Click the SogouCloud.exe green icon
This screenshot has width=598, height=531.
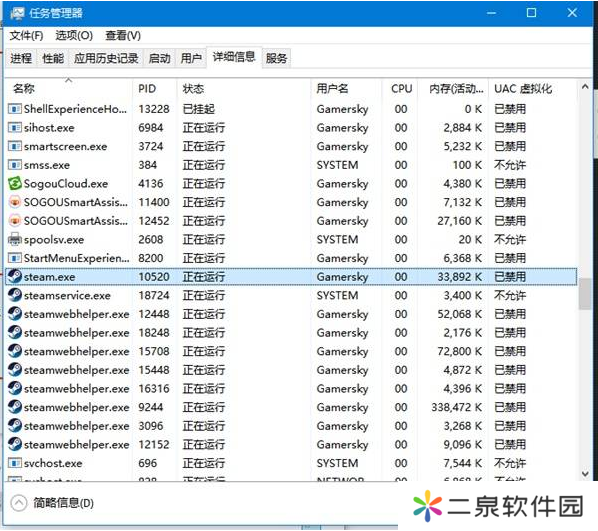(x=15, y=183)
